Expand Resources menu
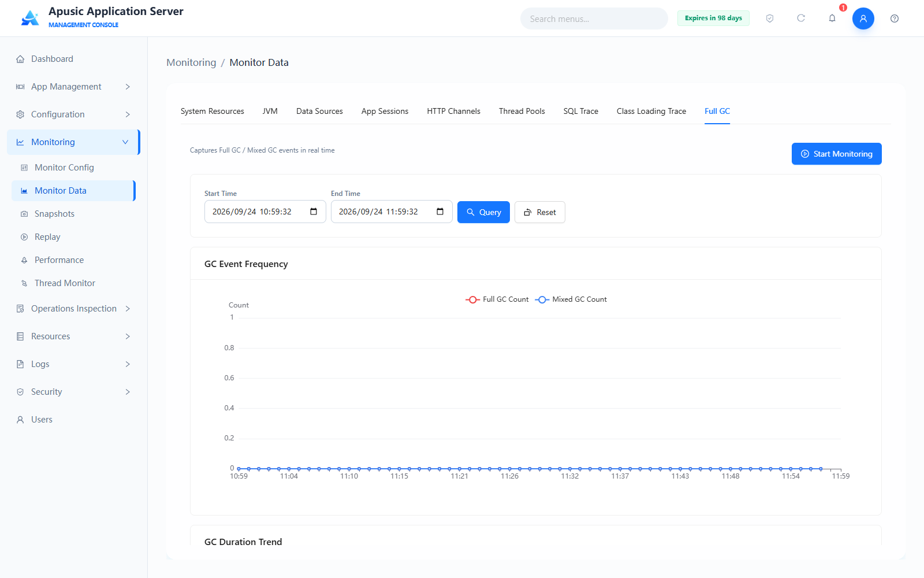This screenshot has height=578, width=924. tap(73, 336)
